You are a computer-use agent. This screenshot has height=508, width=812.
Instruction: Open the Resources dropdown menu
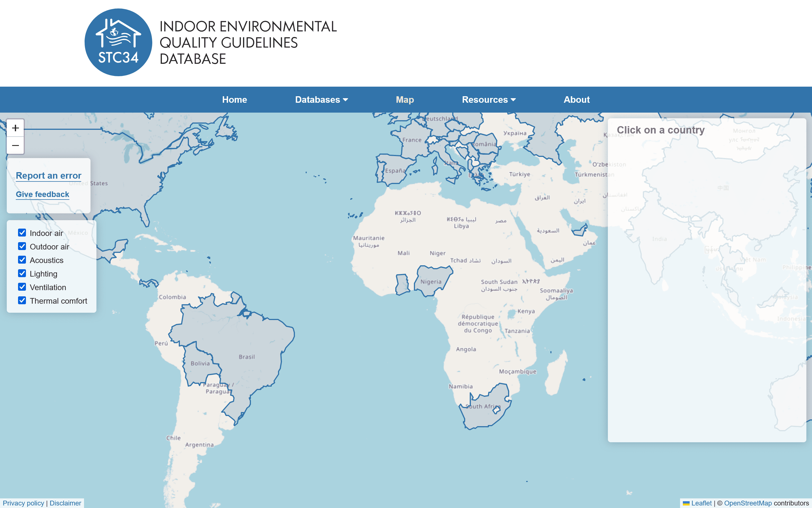click(x=489, y=100)
